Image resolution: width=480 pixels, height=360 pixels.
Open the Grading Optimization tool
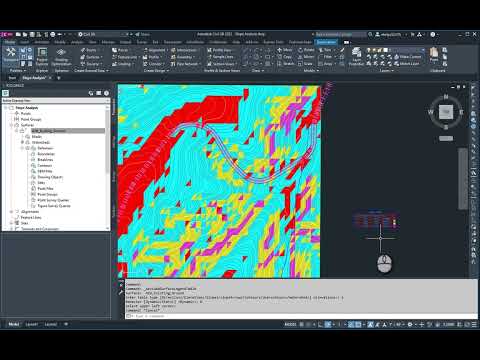61,57
